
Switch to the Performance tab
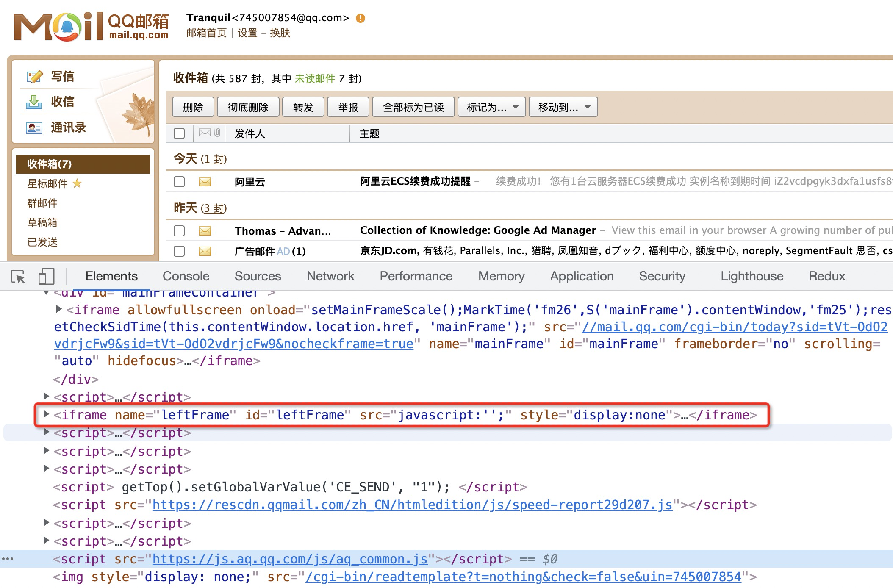click(416, 276)
